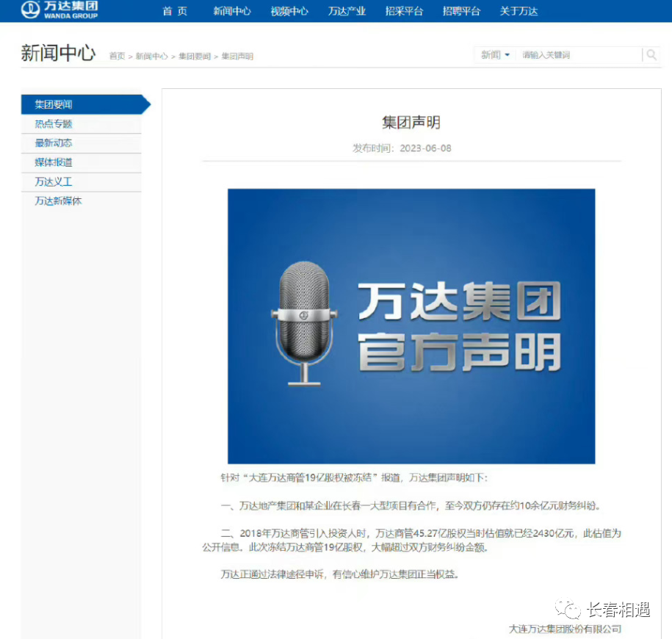This screenshot has height=639, width=672.
Task: Select 集团要闻 in the sidebar
Action: (86, 104)
